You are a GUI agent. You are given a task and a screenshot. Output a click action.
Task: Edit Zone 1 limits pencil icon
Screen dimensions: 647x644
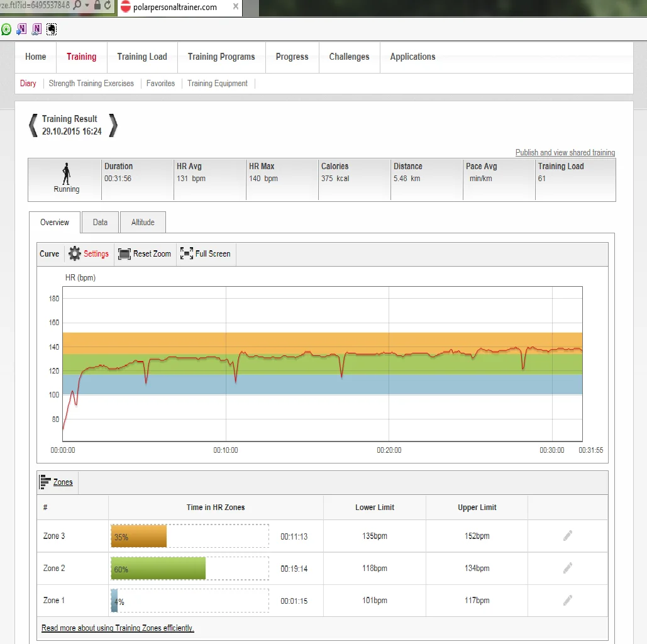coord(568,600)
